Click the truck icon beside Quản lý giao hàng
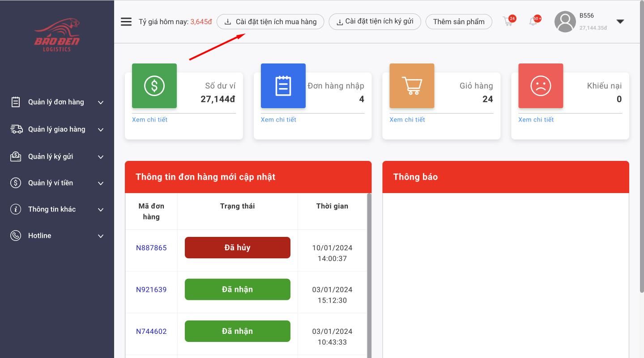 [17, 129]
